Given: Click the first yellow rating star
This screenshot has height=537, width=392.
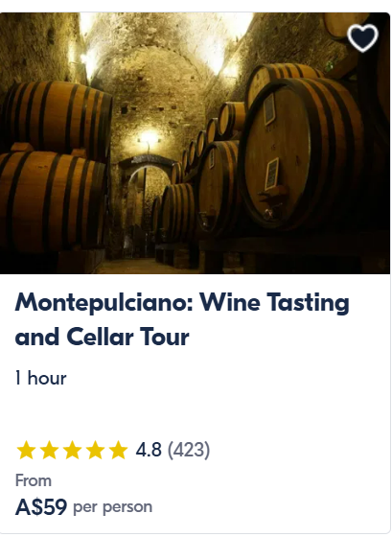Looking at the screenshot, I should coord(26,450).
